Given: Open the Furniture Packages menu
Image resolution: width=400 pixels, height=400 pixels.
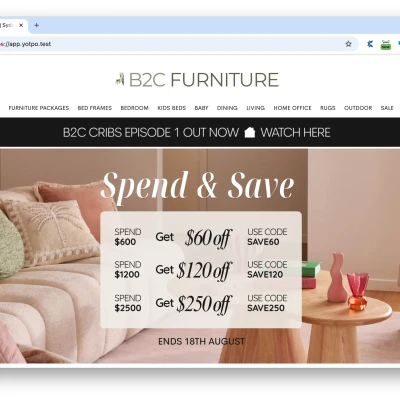Looking at the screenshot, I should click(39, 108).
